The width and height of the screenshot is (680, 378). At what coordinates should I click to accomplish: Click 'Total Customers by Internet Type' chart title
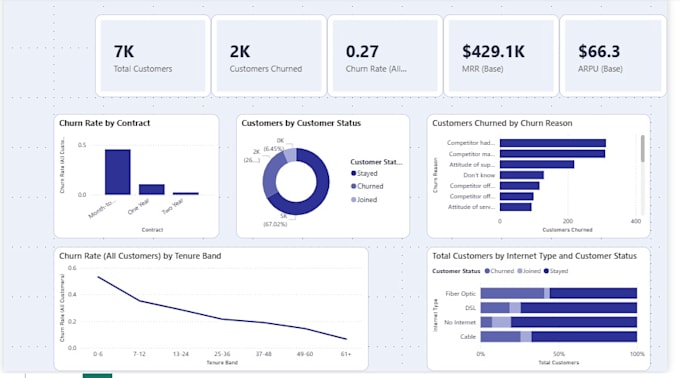coord(534,256)
